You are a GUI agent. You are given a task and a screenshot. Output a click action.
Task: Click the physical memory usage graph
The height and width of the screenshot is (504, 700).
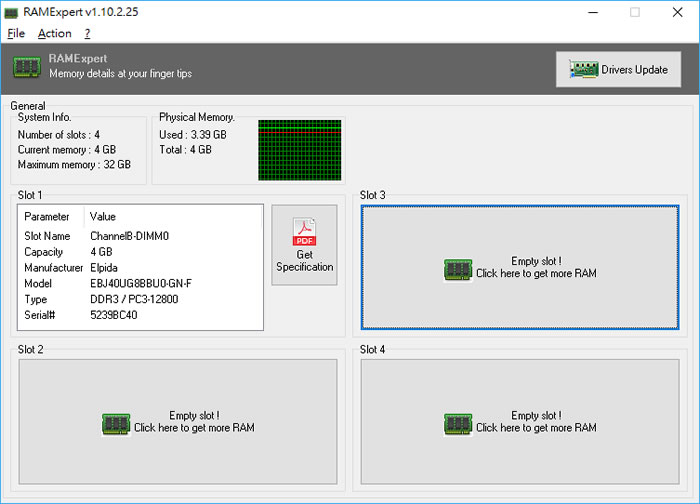coord(299,150)
